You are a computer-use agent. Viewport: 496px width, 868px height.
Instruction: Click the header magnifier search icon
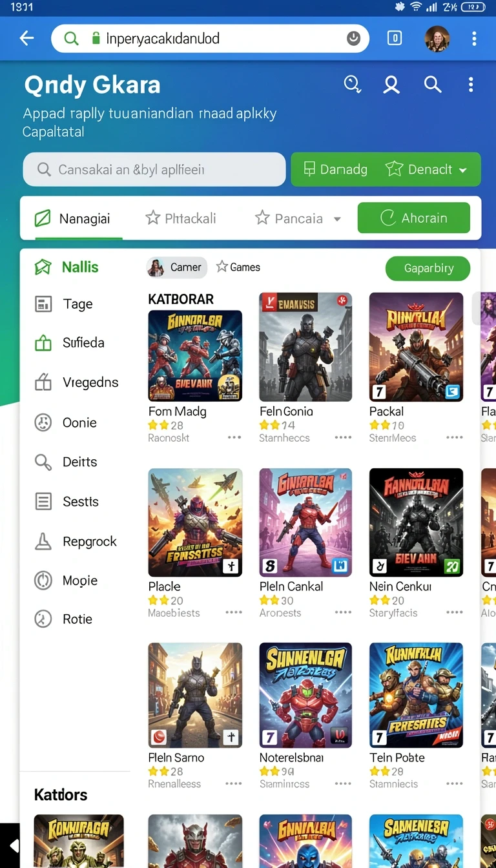433,85
